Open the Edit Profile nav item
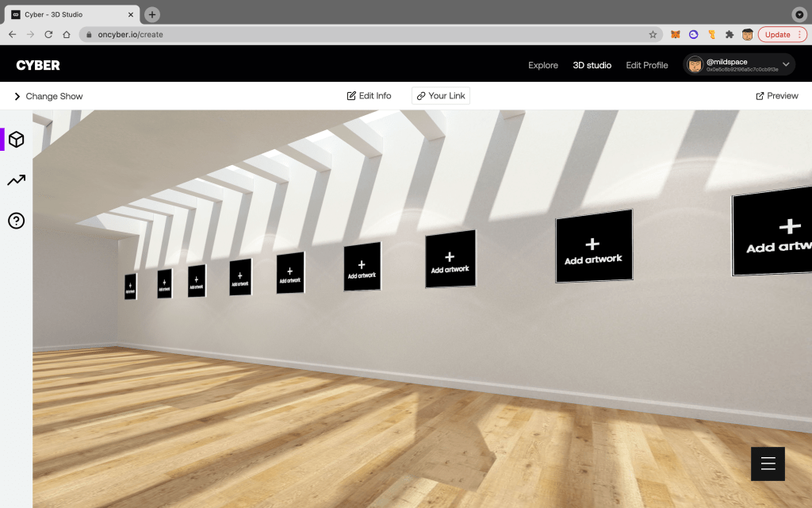The image size is (812, 508). coord(647,65)
